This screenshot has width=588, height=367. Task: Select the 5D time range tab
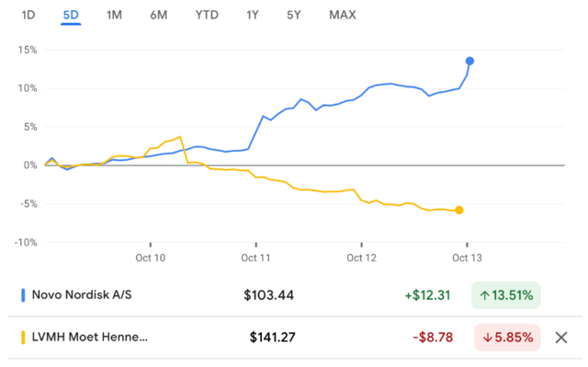click(71, 15)
